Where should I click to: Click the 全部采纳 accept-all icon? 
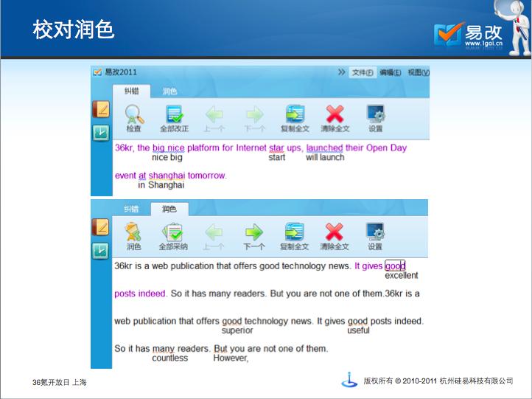173,232
